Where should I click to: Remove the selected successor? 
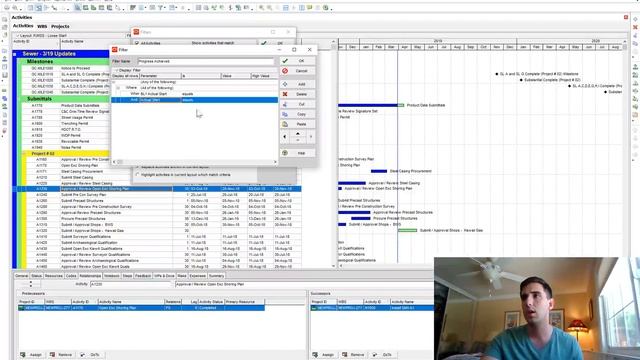[x=353, y=355]
